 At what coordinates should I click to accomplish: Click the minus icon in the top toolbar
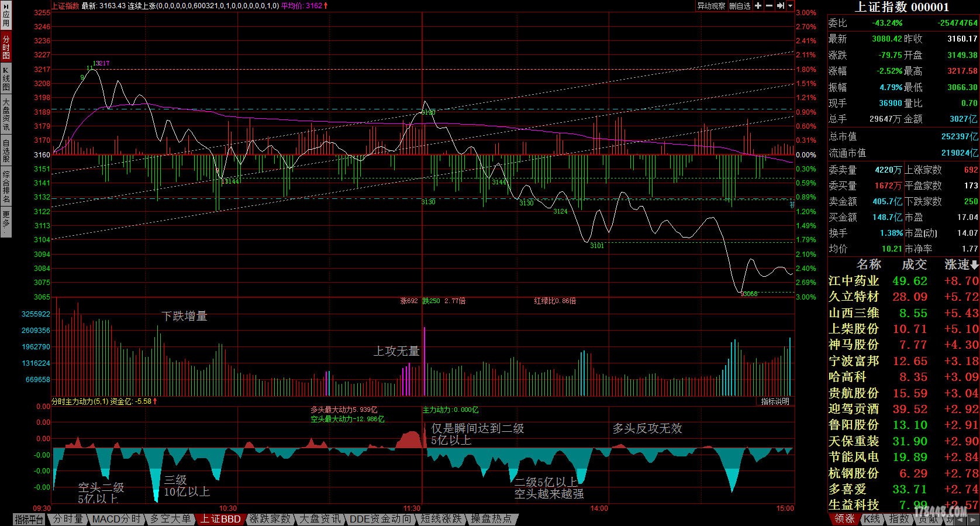[769, 6]
